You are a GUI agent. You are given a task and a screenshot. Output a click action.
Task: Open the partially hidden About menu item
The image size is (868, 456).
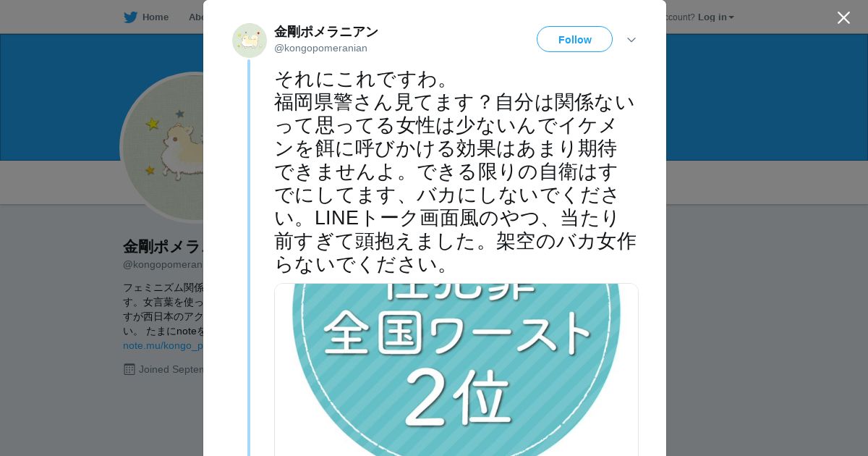[x=195, y=17]
